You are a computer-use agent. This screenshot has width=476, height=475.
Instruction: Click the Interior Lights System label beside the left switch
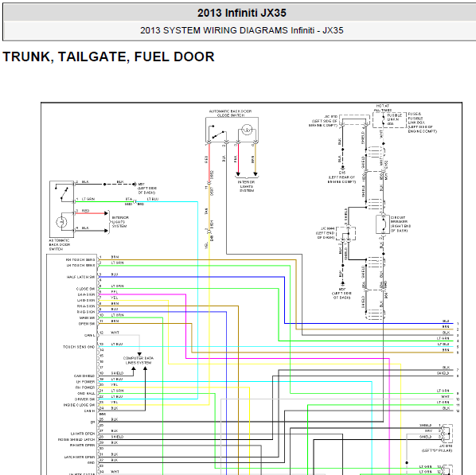(x=120, y=222)
